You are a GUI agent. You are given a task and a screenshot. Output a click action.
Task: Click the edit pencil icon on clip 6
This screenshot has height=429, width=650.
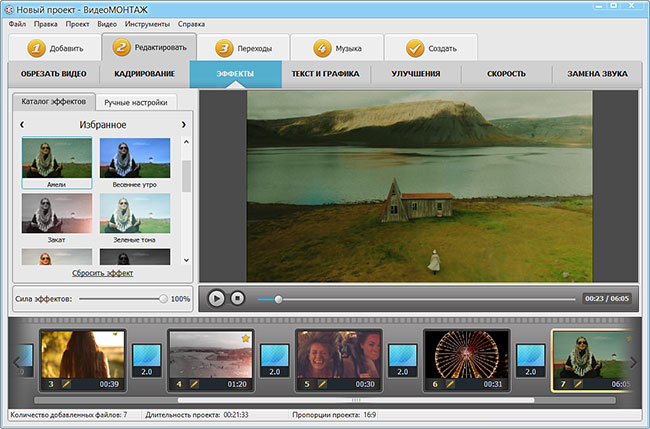click(x=450, y=384)
